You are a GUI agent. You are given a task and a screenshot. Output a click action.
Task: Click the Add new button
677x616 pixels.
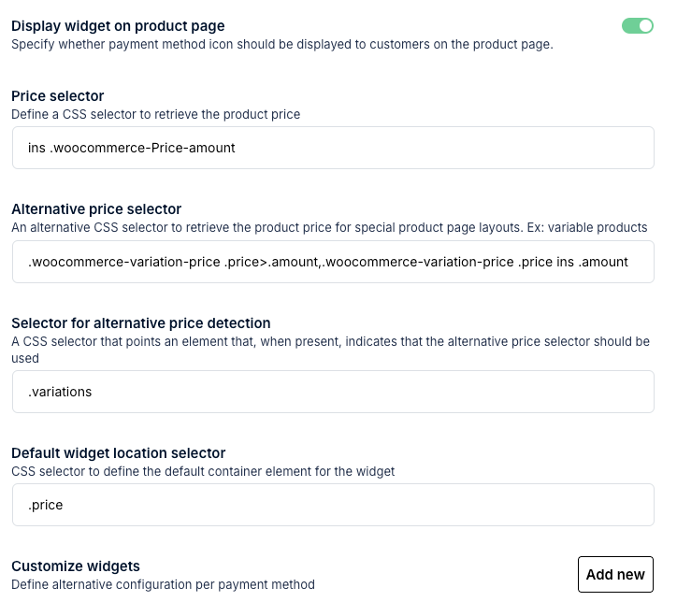pos(615,574)
